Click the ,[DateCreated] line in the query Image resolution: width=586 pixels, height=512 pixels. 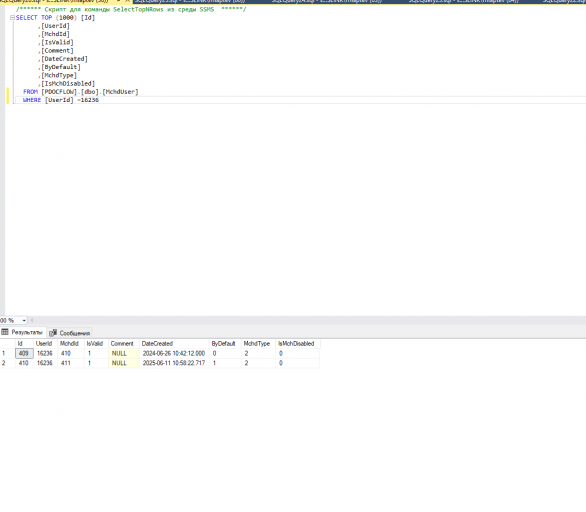coord(63,59)
